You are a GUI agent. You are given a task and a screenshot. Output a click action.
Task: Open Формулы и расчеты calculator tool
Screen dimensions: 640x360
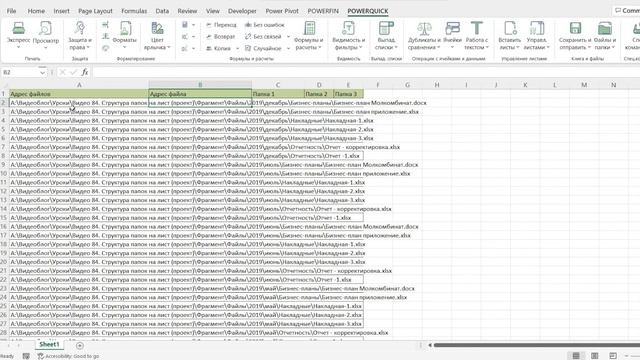309,36
